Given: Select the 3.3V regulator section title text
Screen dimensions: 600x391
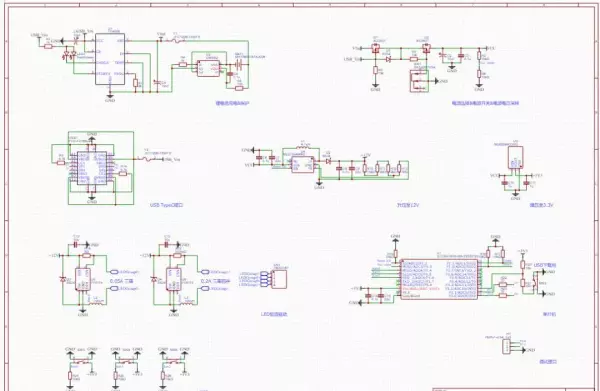Looking at the screenshot, I should 541,205.
